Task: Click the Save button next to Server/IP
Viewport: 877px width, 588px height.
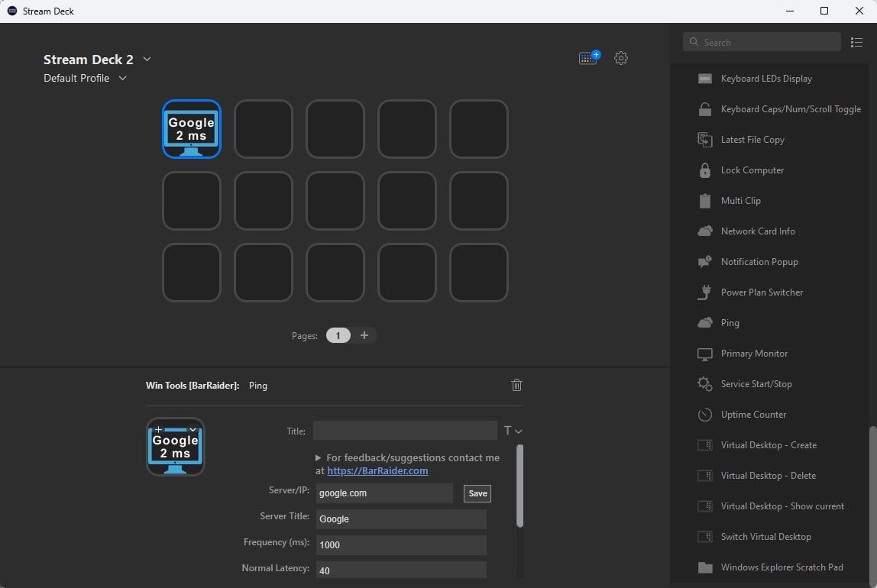Action: [477, 493]
